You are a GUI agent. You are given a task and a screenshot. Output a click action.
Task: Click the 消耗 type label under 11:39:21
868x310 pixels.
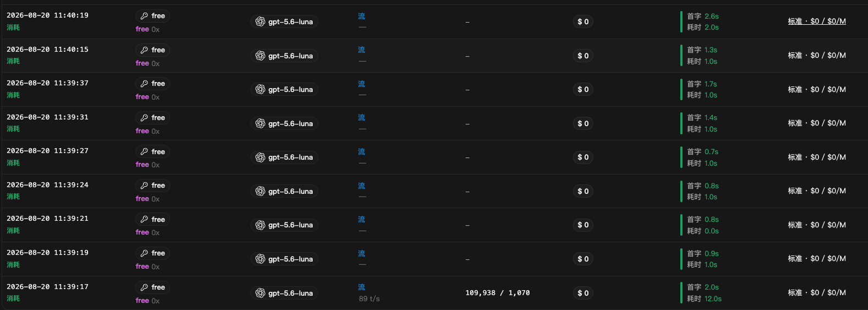coord(13,231)
